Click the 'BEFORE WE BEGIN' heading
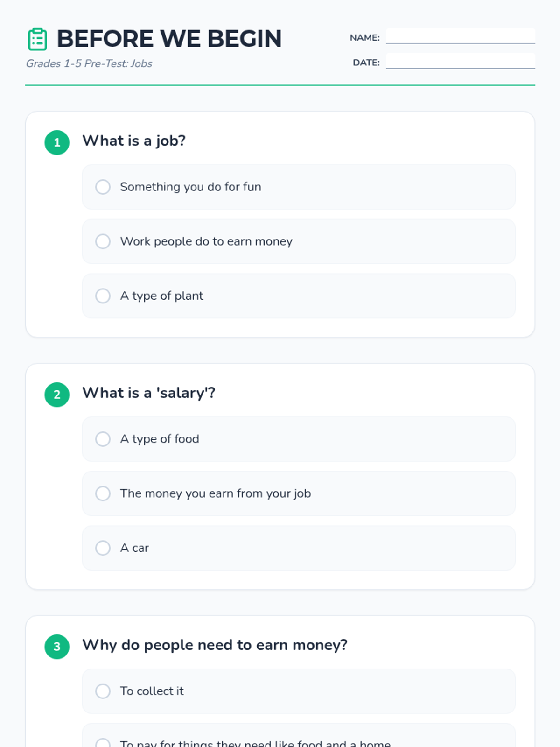Screen dimensions: 560x747 (x=169, y=39)
